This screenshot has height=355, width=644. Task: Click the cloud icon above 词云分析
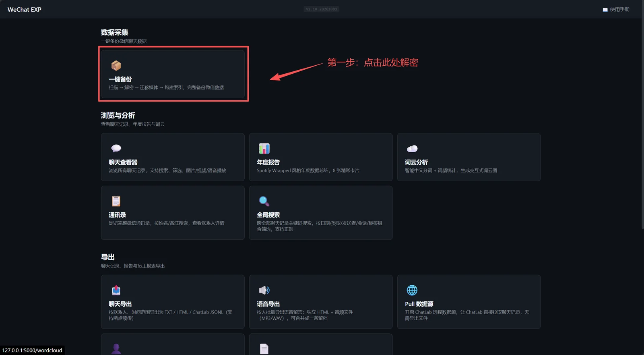click(x=412, y=148)
